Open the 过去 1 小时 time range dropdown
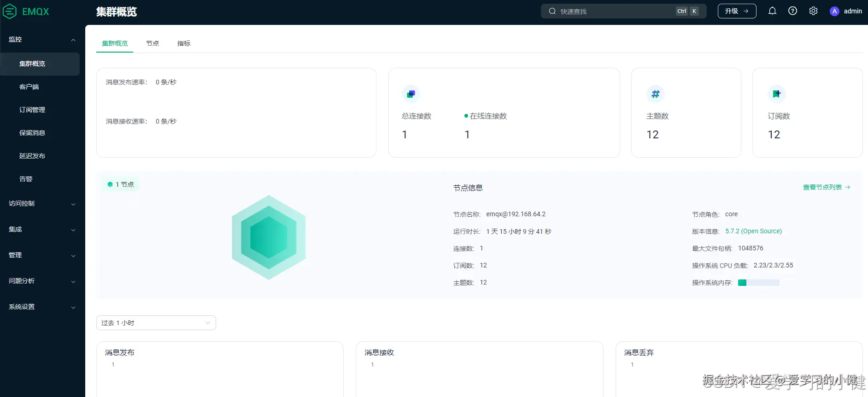 pos(156,323)
